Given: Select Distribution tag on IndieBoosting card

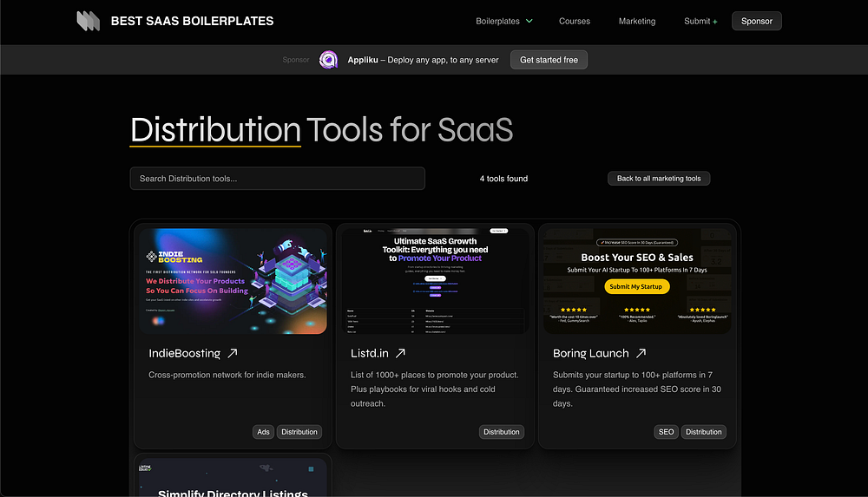Looking at the screenshot, I should click(x=299, y=432).
